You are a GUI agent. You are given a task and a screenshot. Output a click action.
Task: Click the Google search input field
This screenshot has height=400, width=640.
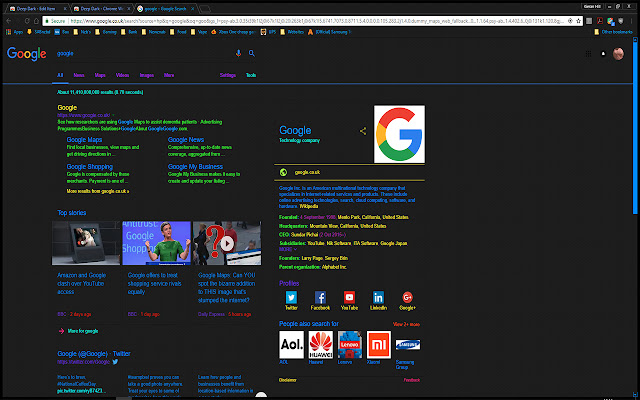tap(140, 53)
